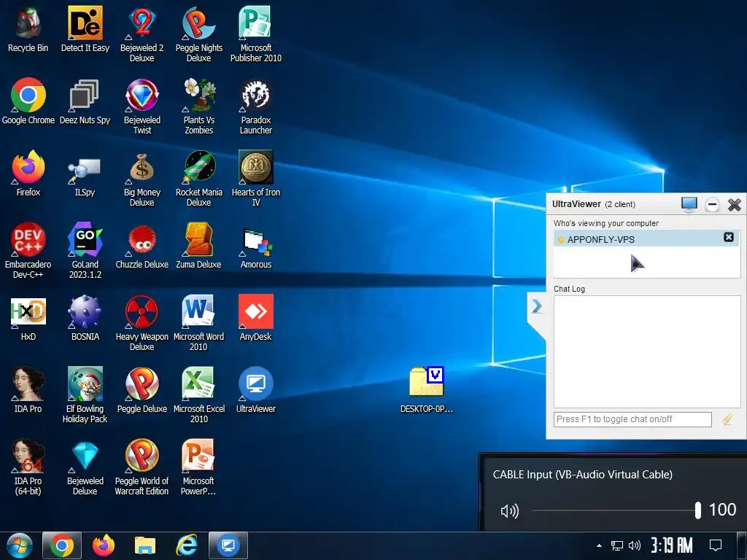Switch to UltraViewer taskbar button
The height and width of the screenshot is (560, 747).
click(228, 545)
